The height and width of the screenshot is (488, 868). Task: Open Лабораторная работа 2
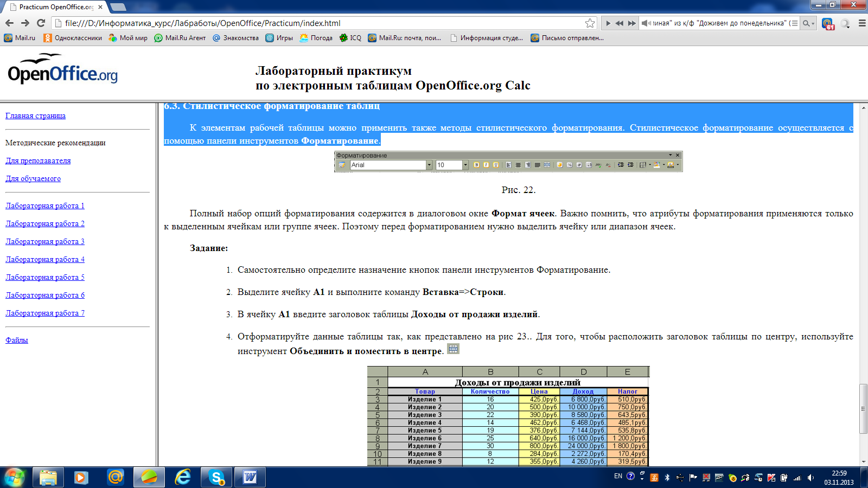tap(45, 223)
